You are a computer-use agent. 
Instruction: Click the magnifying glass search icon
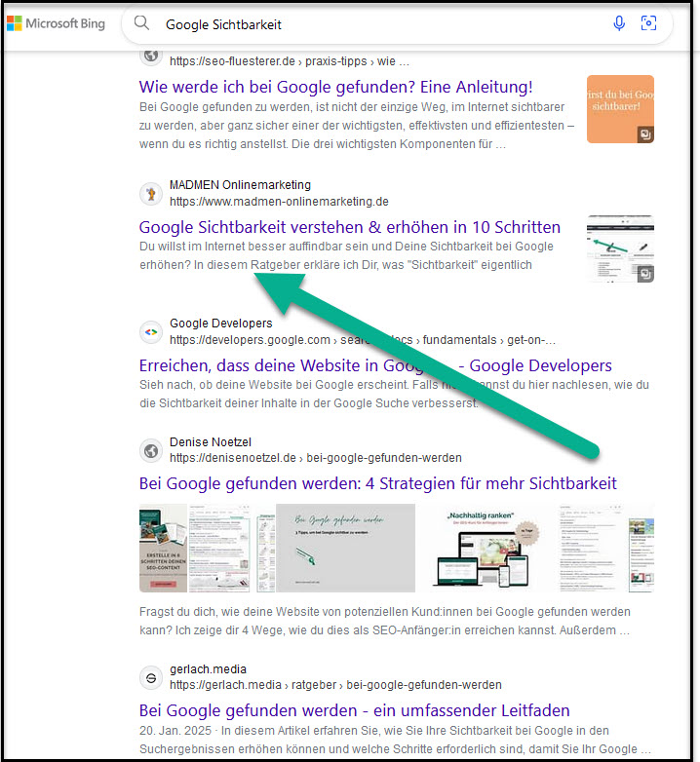(141, 22)
